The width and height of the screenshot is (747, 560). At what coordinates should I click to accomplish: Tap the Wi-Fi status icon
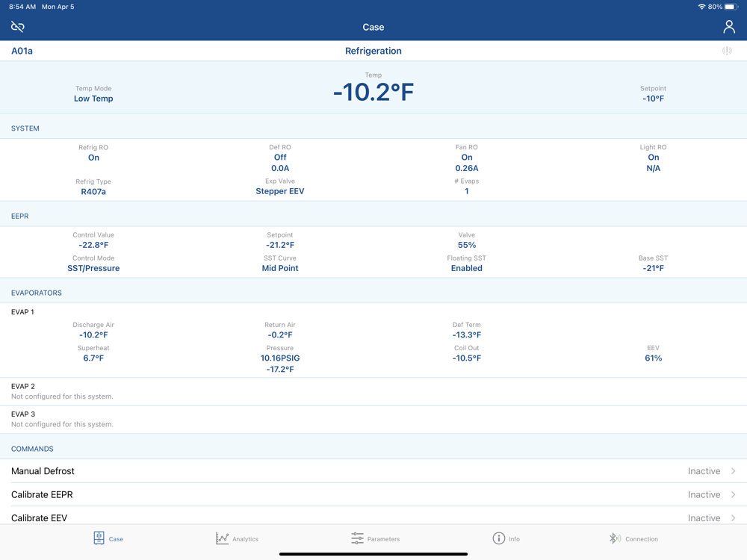pos(701,7)
